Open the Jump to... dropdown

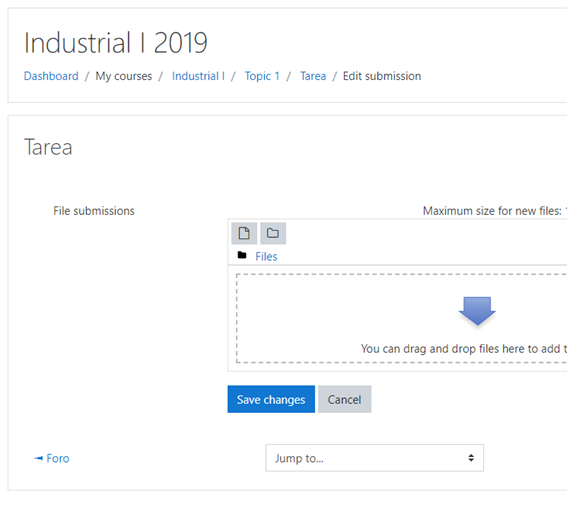pos(375,458)
